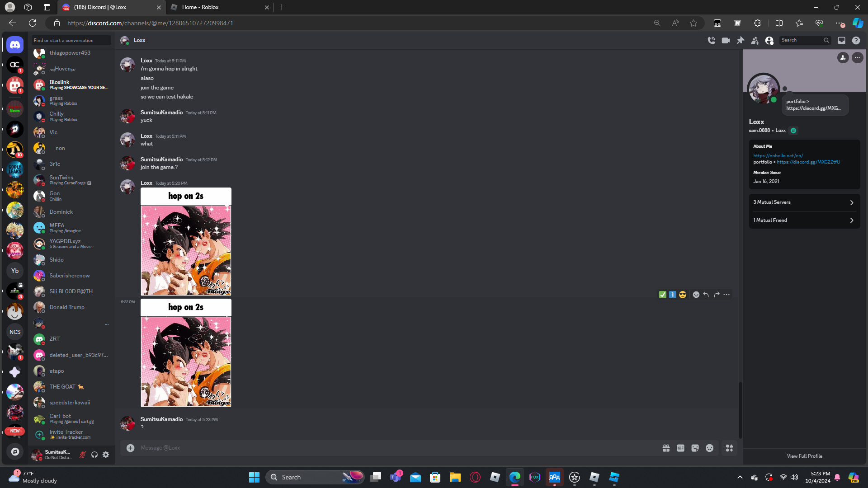
Task: Open User Settings gear
Action: (x=106, y=455)
